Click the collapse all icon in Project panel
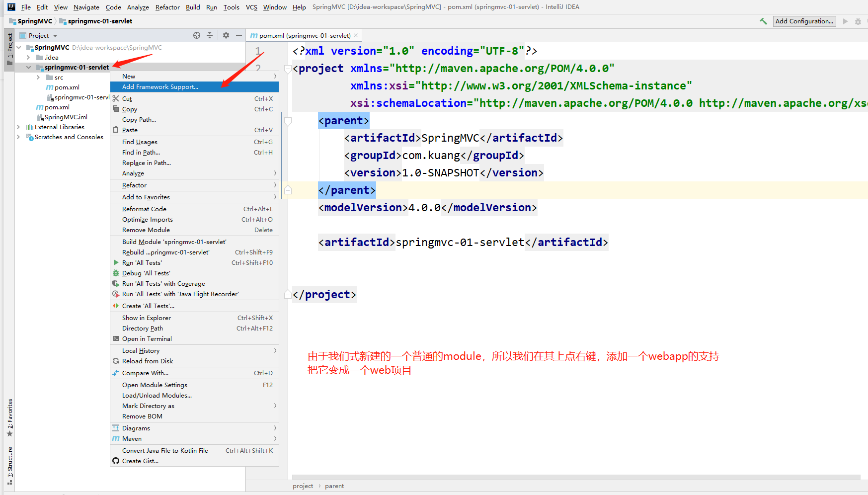The image size is (868, 495). (210, 35)
